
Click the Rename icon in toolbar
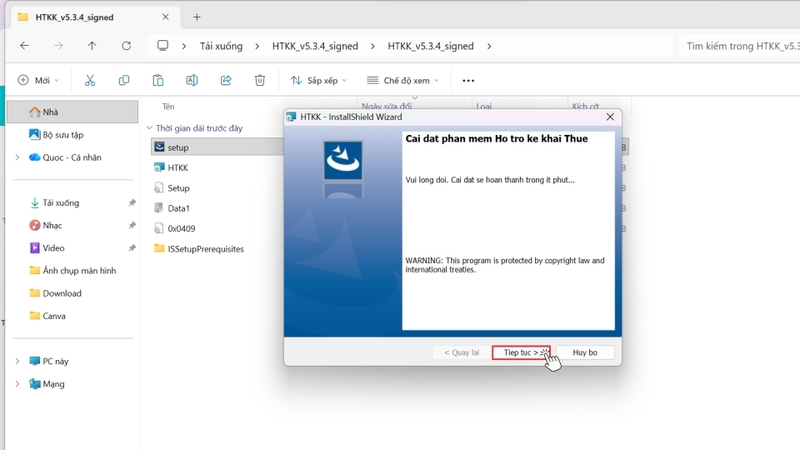click(x=192, y=80)
